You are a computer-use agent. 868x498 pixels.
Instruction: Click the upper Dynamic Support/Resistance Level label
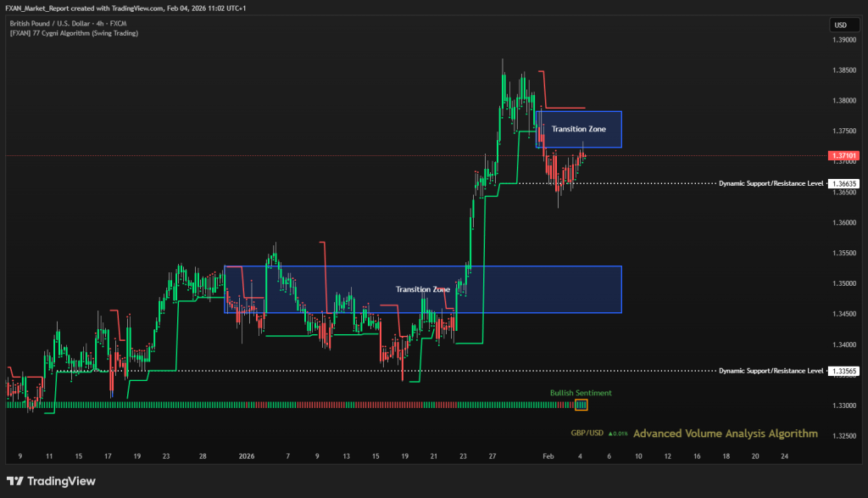(x=771, y=183)
